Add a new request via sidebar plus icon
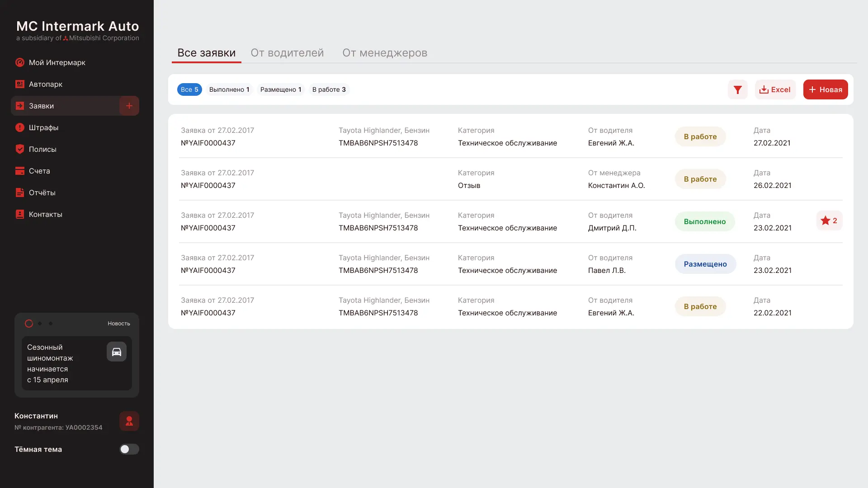 (129, 106)
